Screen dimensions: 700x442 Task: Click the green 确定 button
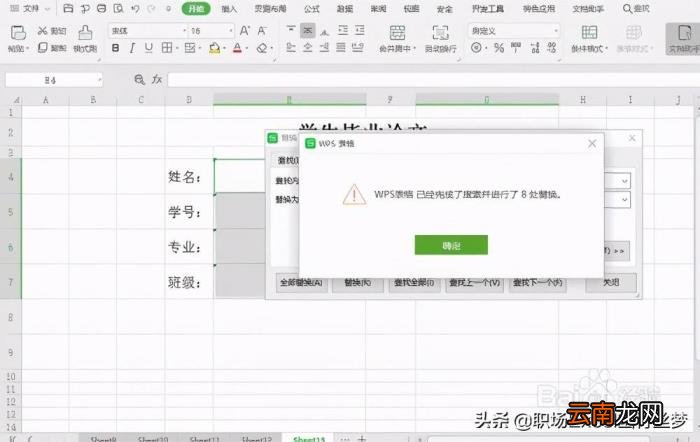[x=451, y=245]
